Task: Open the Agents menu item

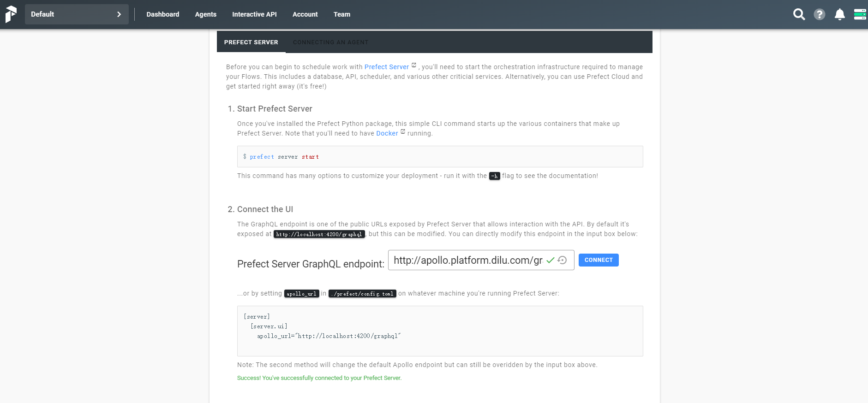Action: point(205,14)
